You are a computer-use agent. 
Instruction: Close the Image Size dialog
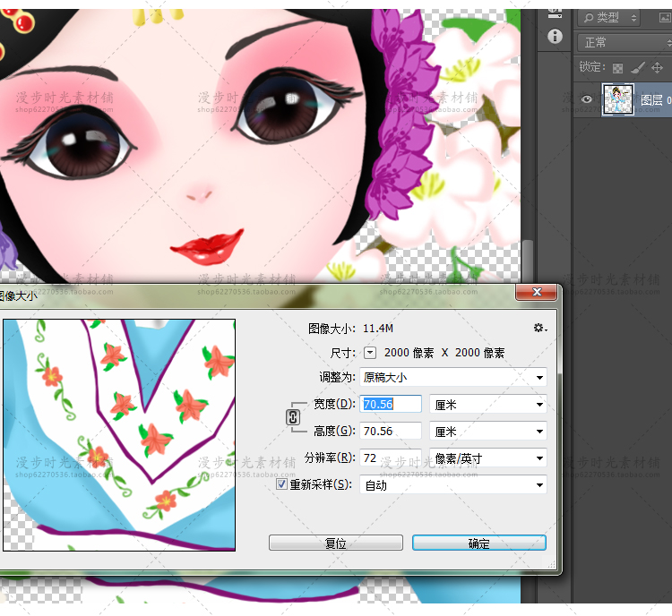tap(537, 293)
